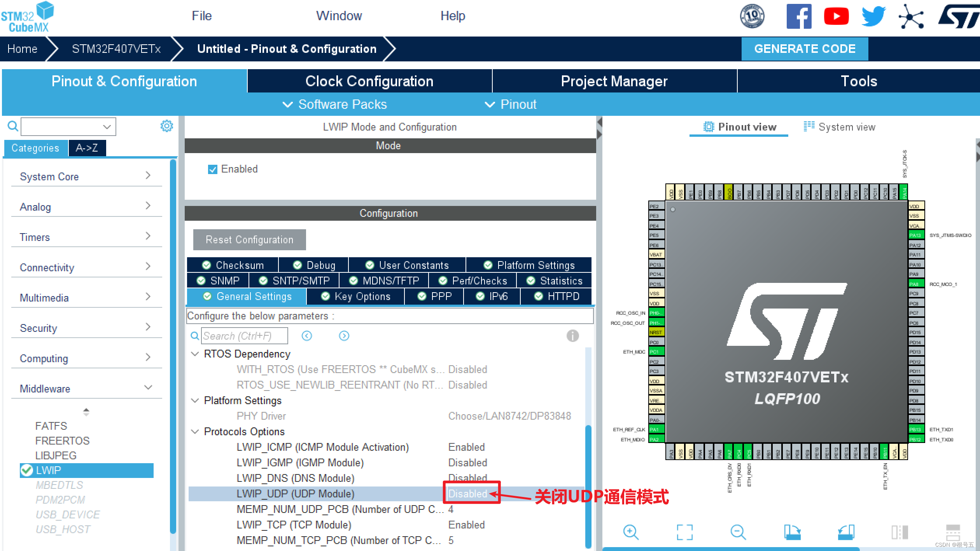Switch to System view
Viewport: 980px width, 551px height.
840,127
